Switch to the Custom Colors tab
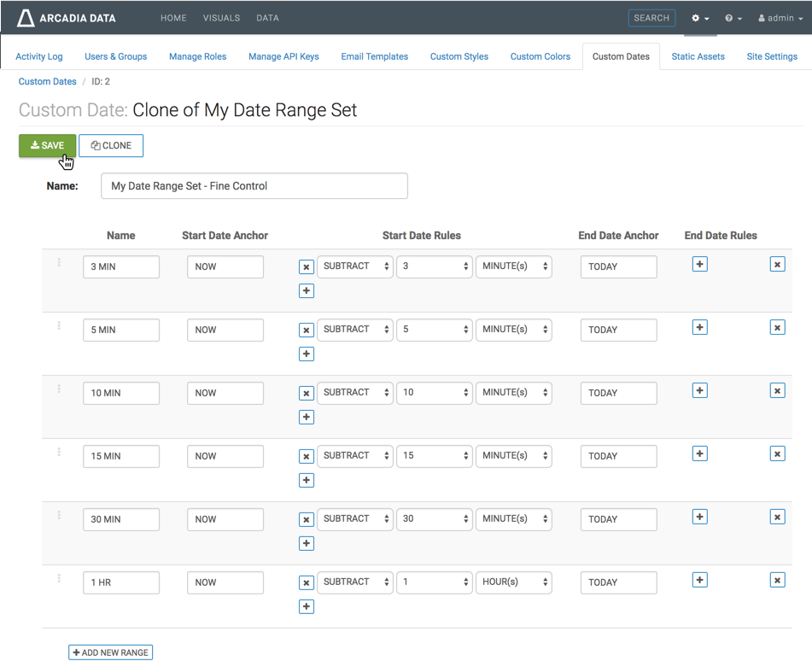812x667 pixels. click(x=540, y=56)
